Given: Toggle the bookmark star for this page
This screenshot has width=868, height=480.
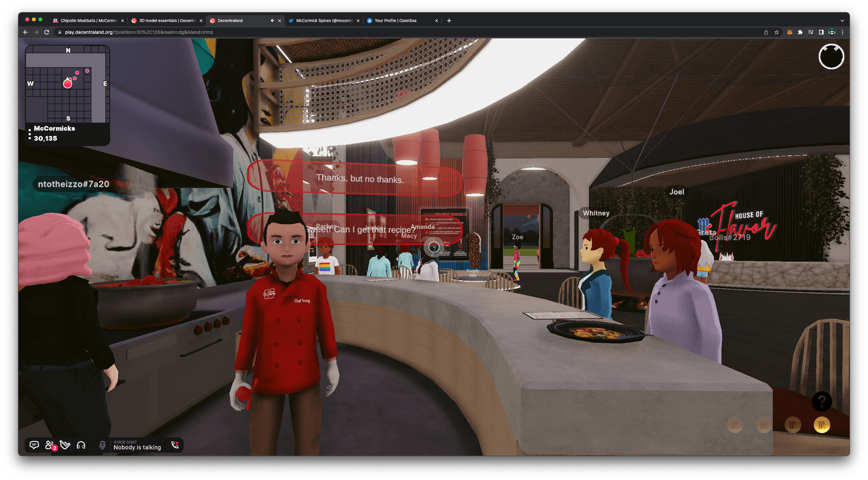Looking at the screenshot, I should pyautogui.click(x=777, y=32).
